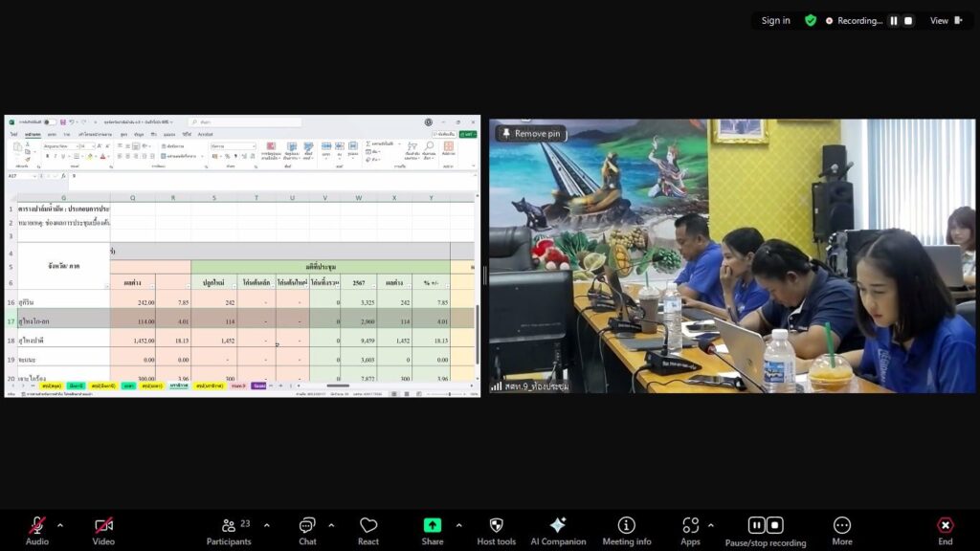Click the Sign in link
The height and width of the screenshot is (551, 980).
(x=775, y=20)
